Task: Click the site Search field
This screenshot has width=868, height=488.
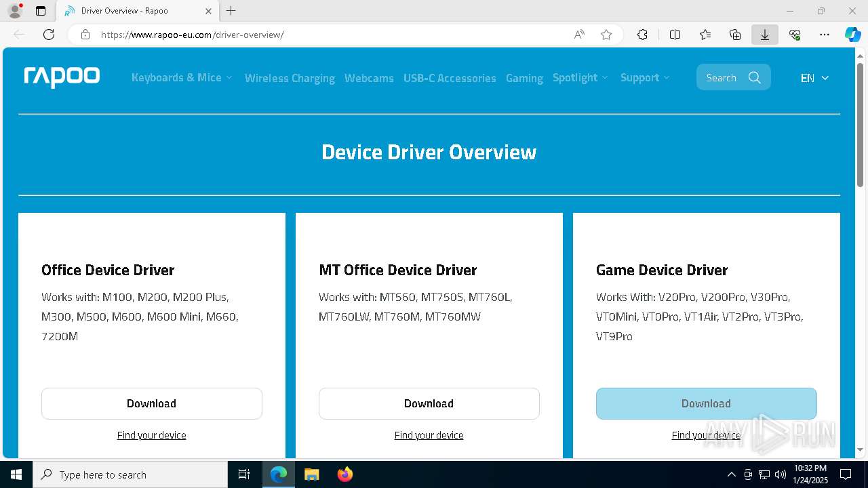Action: point(733,77)
